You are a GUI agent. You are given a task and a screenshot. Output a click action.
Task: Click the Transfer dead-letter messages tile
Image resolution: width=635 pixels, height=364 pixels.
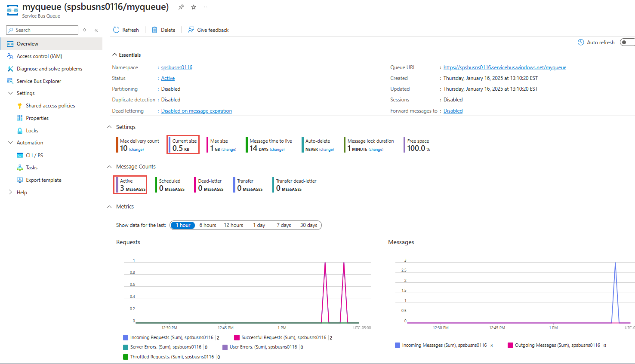(295, 185)
